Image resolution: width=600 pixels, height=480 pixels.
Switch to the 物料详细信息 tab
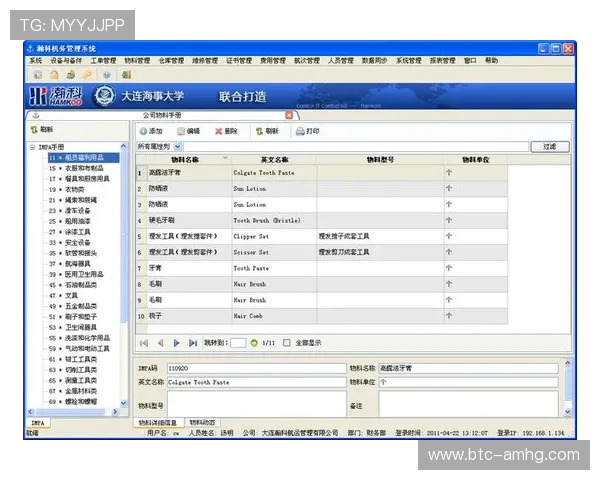(x=158, y=423)
